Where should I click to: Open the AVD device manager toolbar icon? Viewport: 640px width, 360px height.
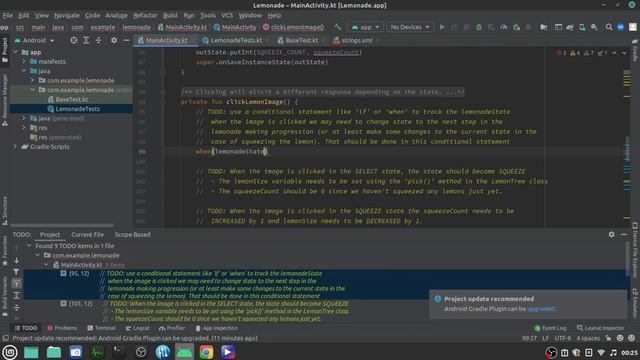pyautogui.click(x=582, y=27)
